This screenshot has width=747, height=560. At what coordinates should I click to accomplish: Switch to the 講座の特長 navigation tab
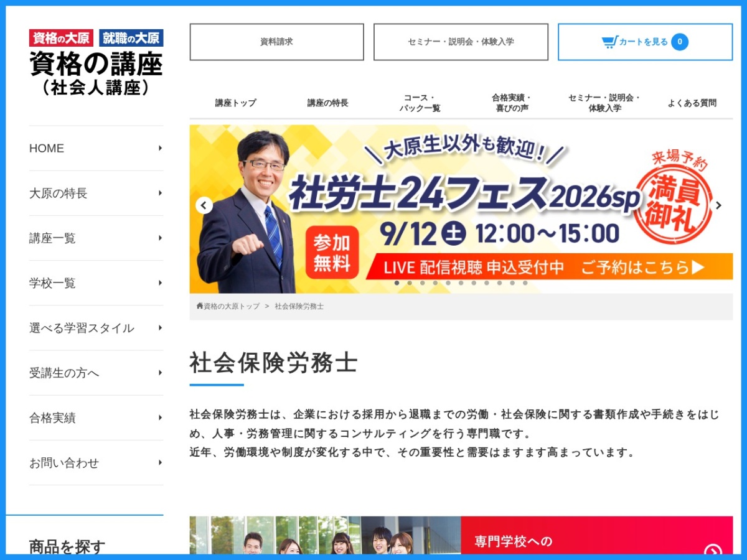327,103
